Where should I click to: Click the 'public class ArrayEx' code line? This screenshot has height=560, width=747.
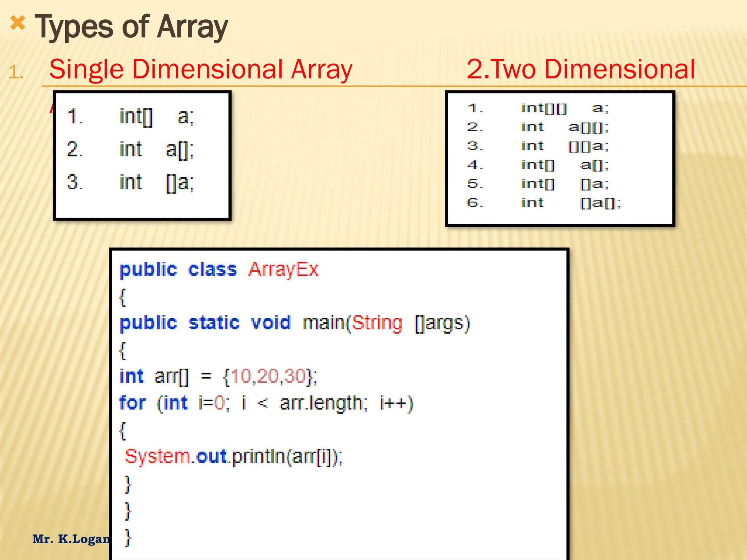click(219, 270)
